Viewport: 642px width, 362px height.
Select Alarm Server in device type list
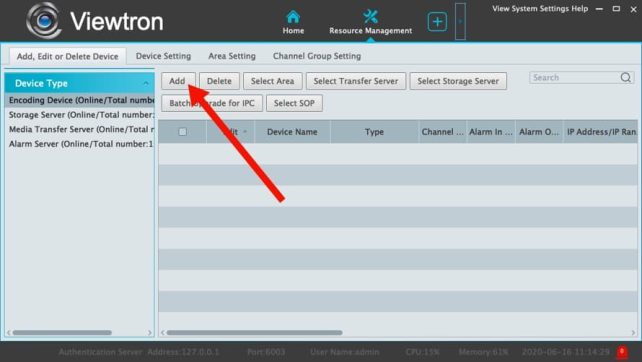click(x=80, y=144)
